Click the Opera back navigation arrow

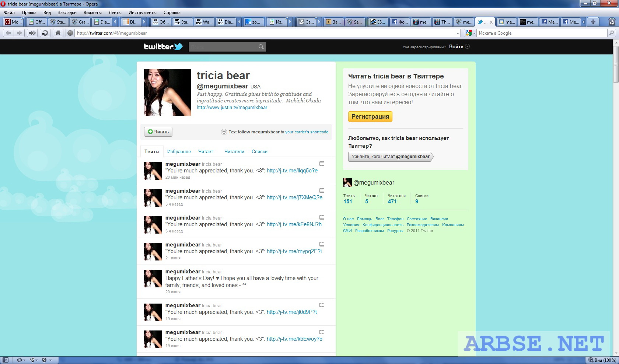[x=8, y=33]
